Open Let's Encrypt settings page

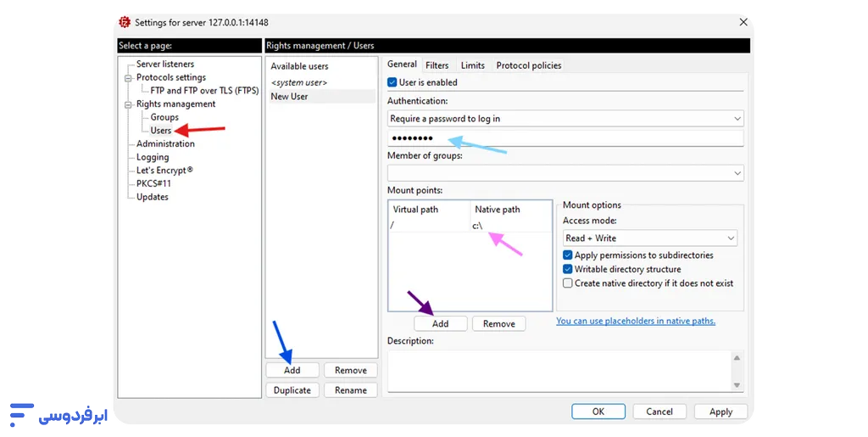pos(164,171)
